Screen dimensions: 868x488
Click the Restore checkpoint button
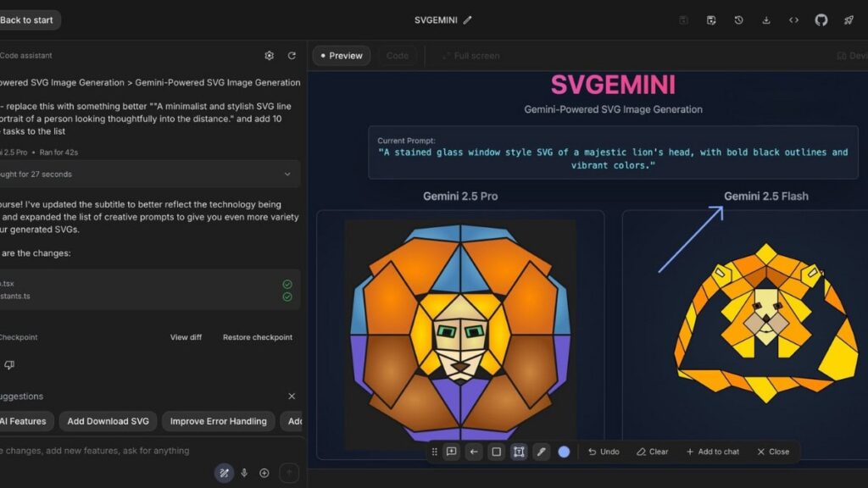coord(257,336)
